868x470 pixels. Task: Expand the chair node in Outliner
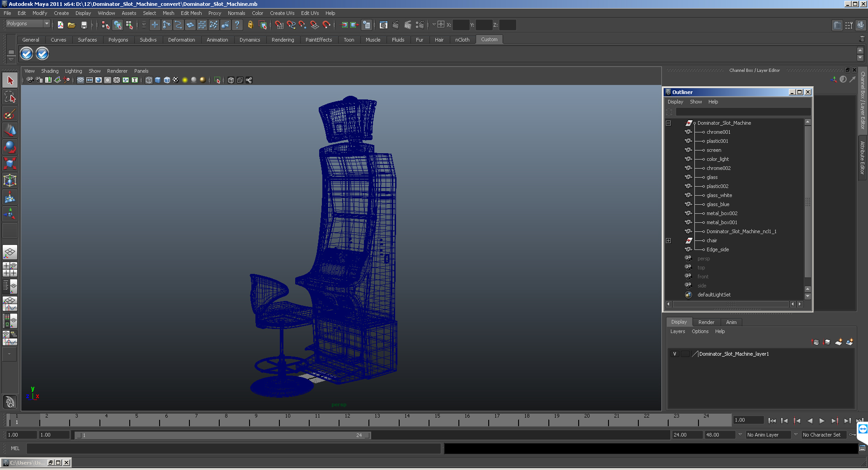(669, 240)
